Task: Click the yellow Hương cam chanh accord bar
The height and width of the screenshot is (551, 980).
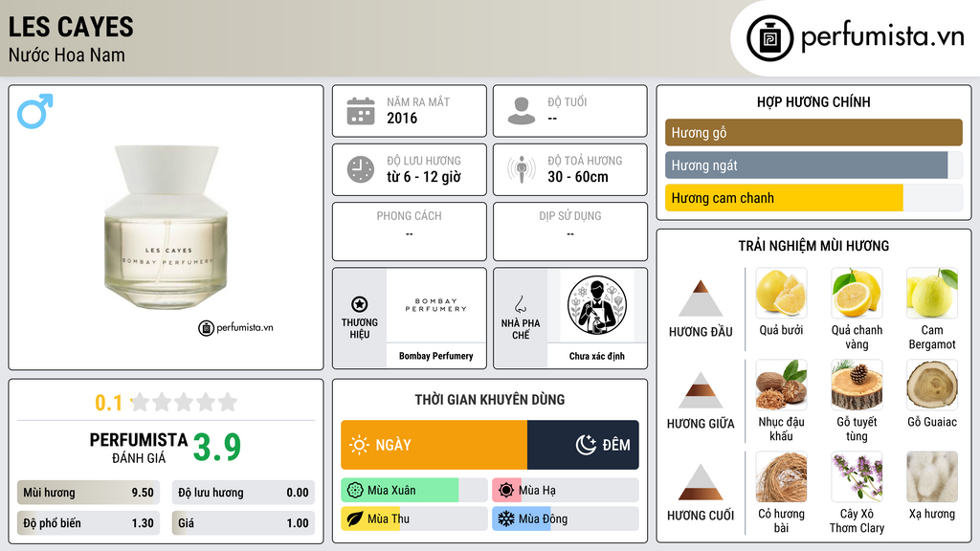Action: pyautogui.click(x=784, y=198)
